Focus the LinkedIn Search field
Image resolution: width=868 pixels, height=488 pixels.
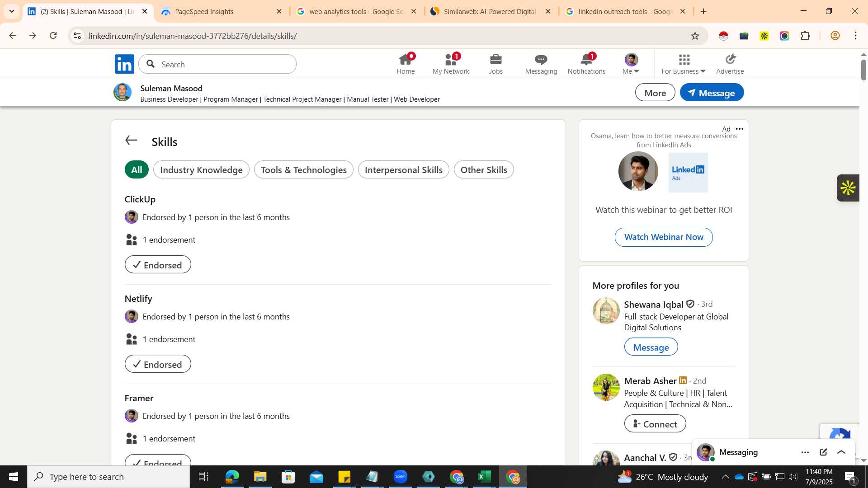click(217, 64)
